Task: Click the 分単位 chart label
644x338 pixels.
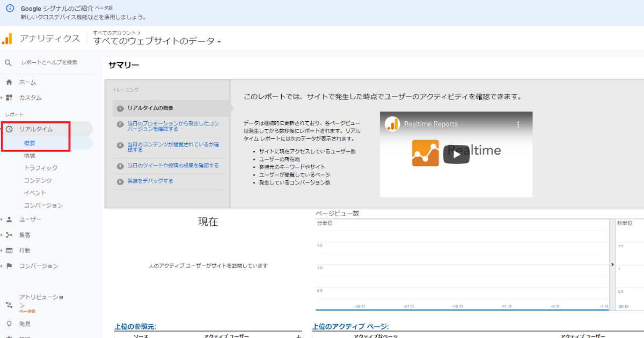Action: [x=324, y=223]
